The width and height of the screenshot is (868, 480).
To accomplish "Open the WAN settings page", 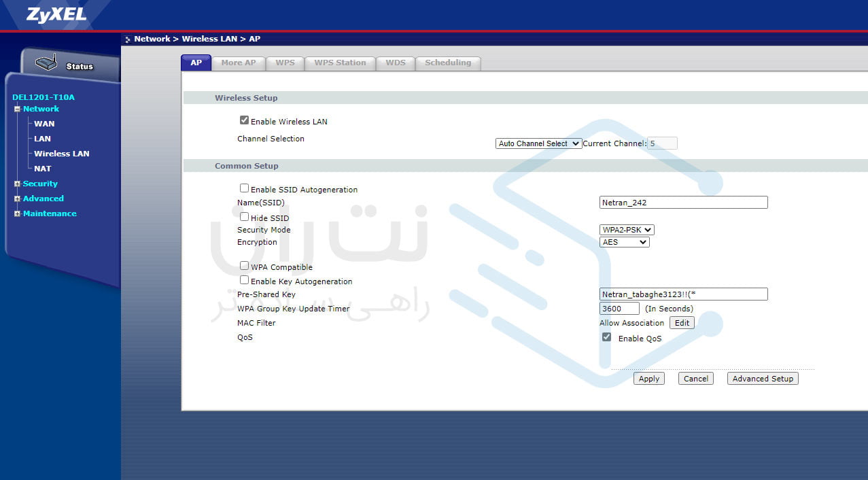I will click(x=44, y=124).
